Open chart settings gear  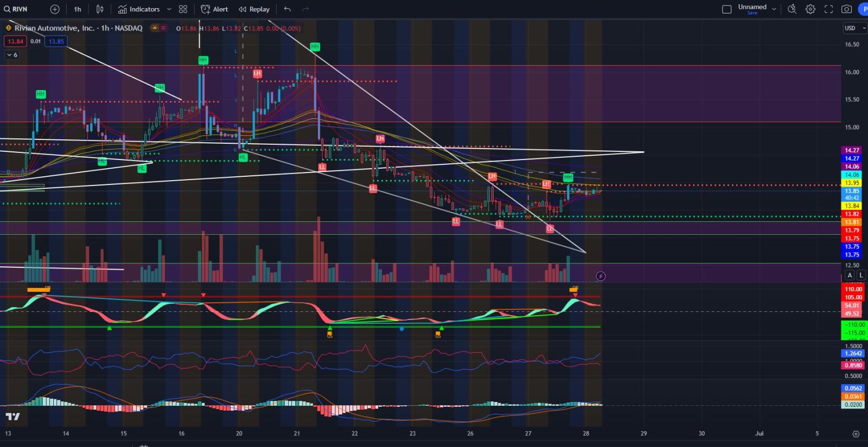tap(810, 9)
